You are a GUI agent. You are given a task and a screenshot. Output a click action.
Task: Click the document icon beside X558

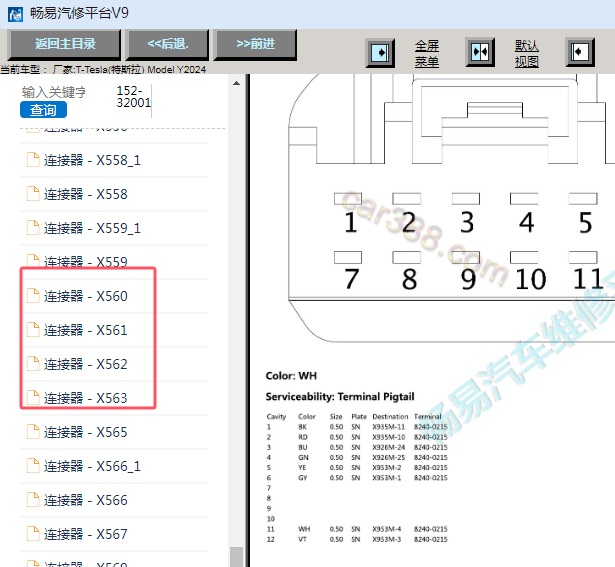coord(33,194)
